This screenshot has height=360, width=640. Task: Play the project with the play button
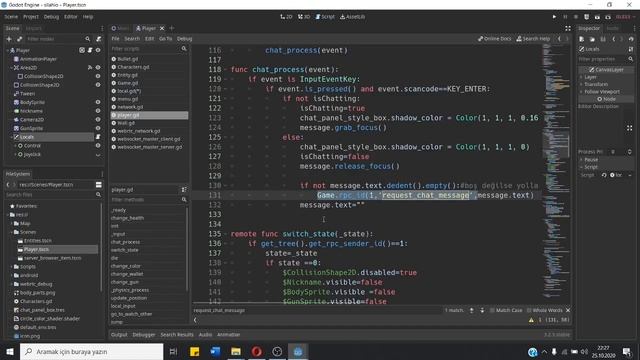point(554,17)
